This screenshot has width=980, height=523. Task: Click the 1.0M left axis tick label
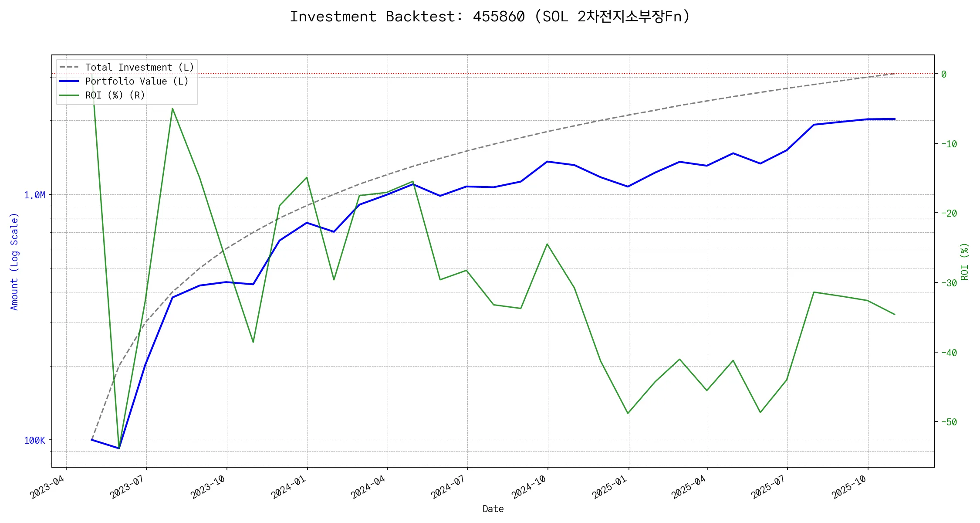click(x=34, y=195)
